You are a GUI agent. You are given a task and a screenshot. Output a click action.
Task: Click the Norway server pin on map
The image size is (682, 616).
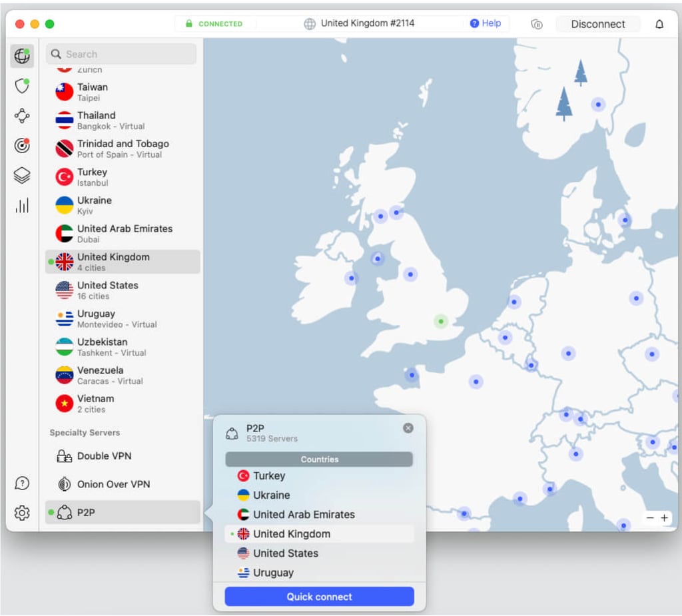[599, 105]
